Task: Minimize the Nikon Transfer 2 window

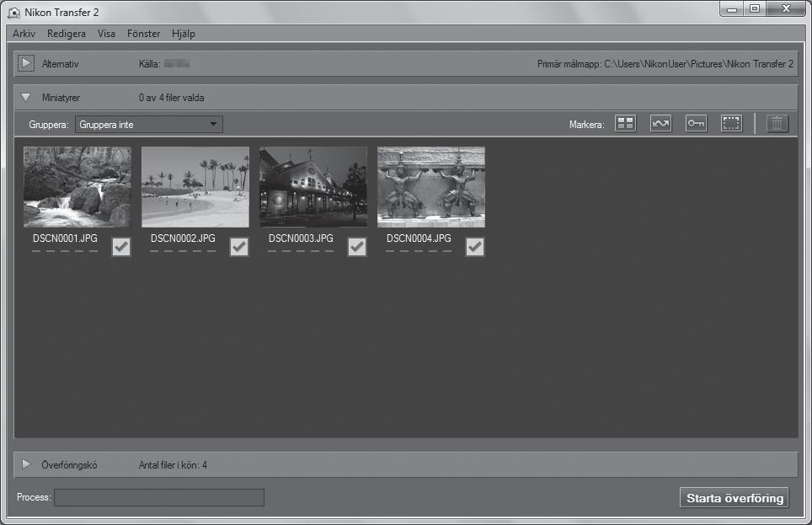Action: (x=732, y=8)
